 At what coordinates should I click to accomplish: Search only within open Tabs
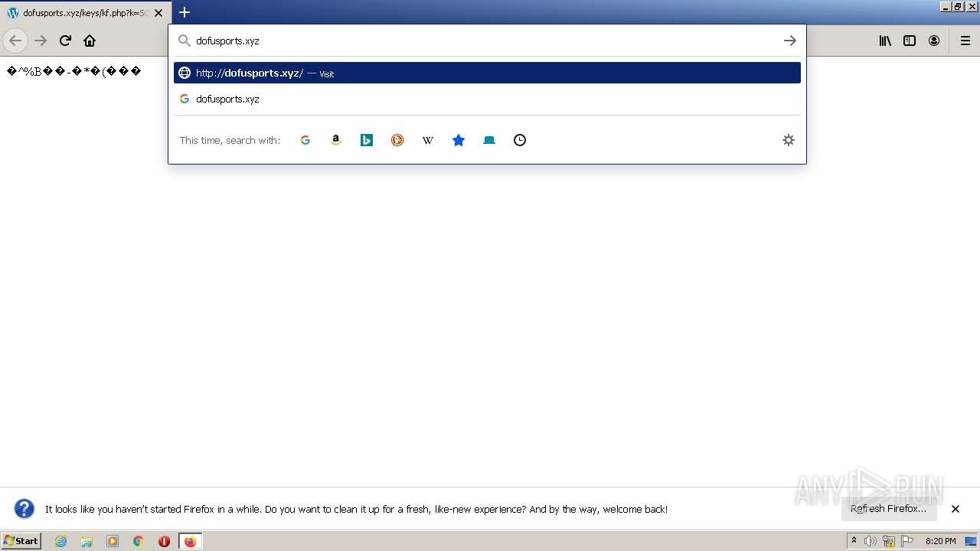click(x=489, y=140)
